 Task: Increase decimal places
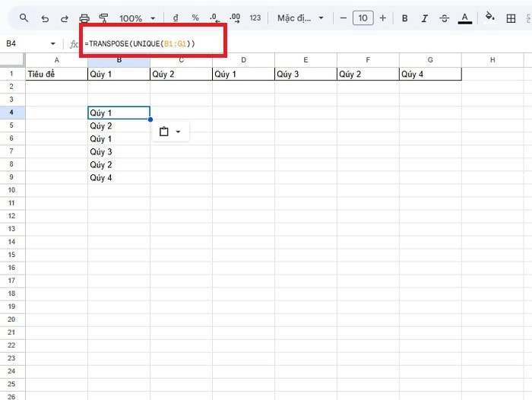click(x=235, y=18)
